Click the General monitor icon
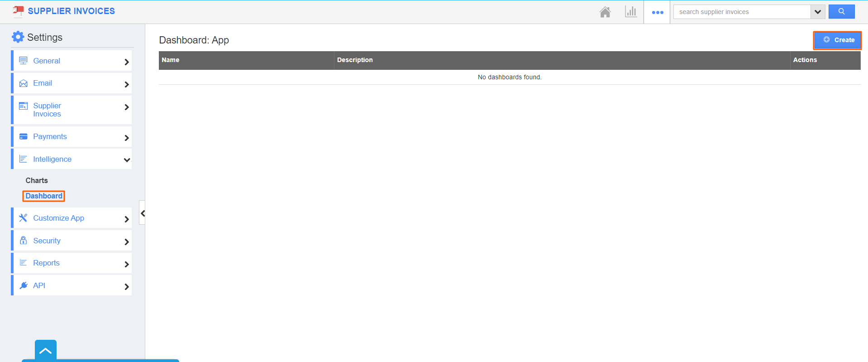 (x=23, y=60)
